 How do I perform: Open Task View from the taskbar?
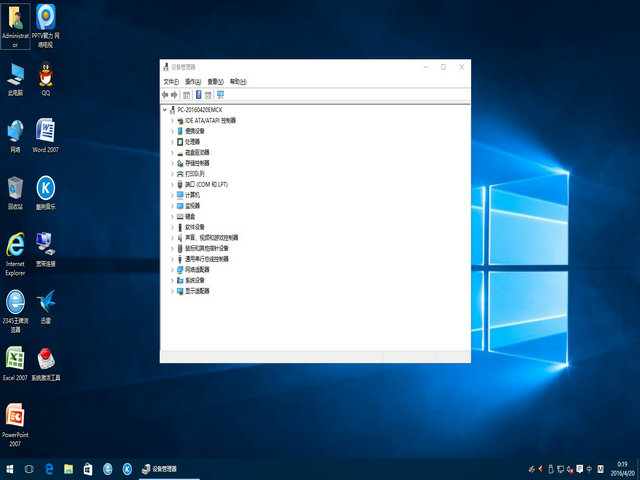[29, 469]
